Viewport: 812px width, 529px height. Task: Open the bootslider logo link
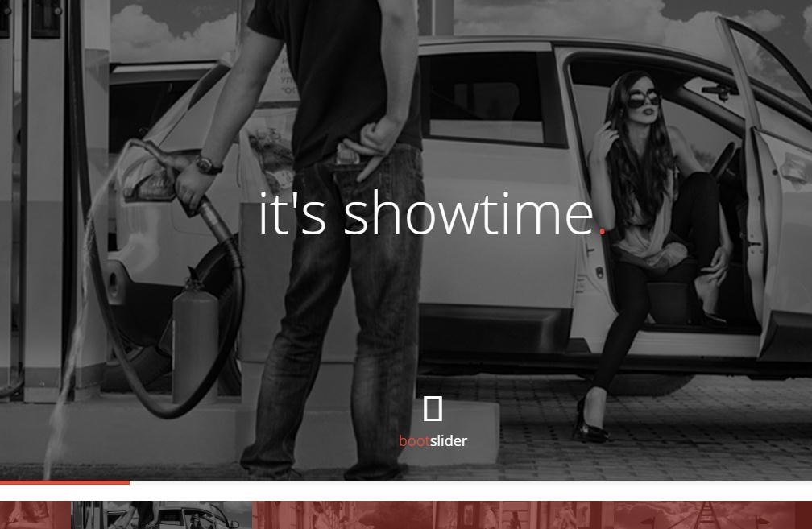pyautogui.click(x=433, y=441)
